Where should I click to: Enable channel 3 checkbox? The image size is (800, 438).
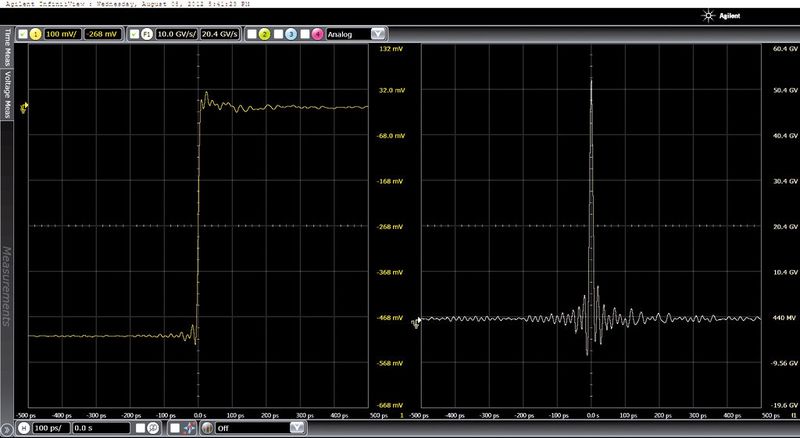tap(278, 34)
